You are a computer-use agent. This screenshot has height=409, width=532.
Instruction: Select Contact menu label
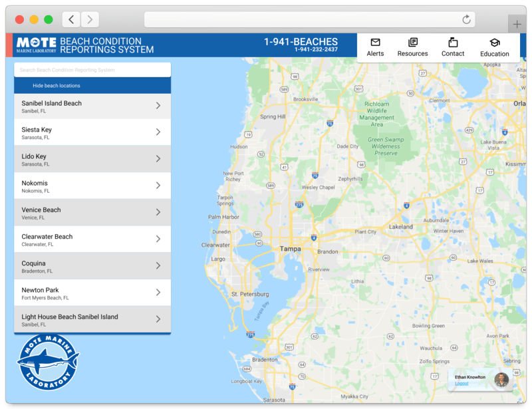(453, 54)
